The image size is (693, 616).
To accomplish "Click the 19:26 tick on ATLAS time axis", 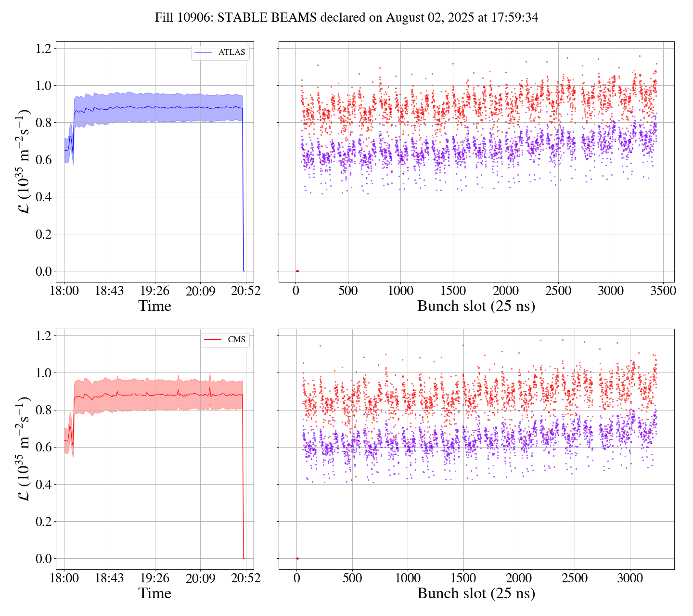I will [155, 291].
